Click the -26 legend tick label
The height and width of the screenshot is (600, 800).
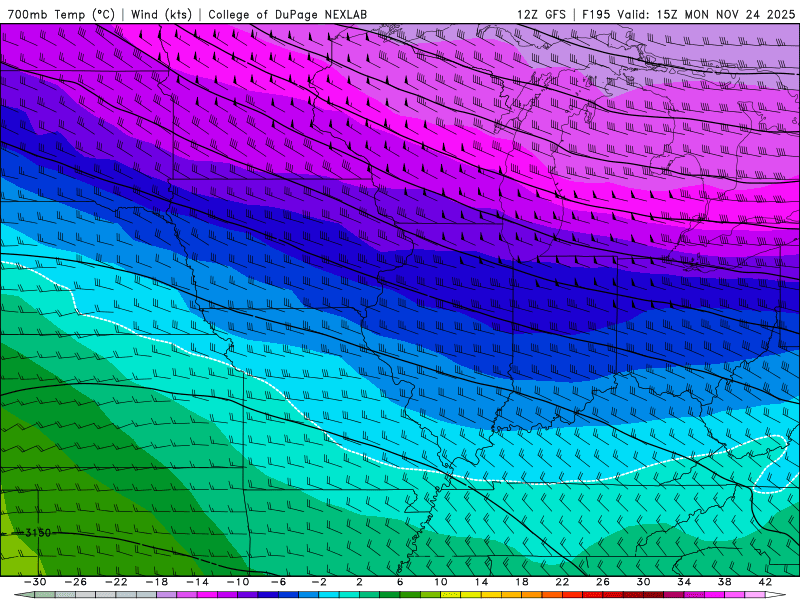(x=76, y=582)
